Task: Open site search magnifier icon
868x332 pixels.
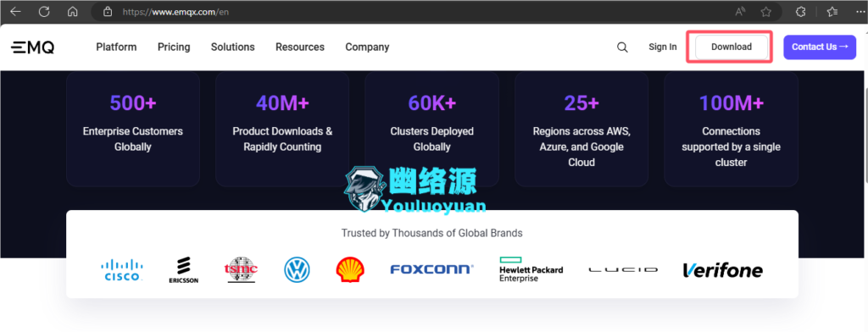Action: (622, 47)
